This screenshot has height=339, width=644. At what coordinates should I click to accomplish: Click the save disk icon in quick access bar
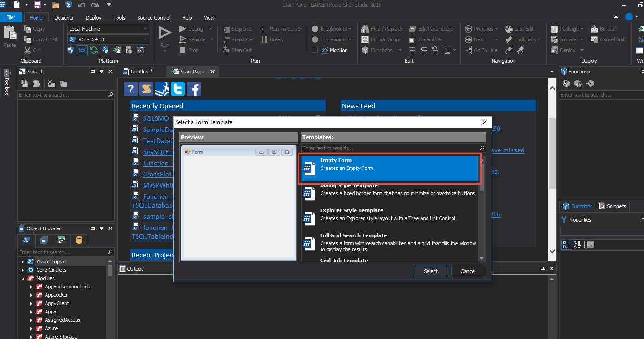37,5
